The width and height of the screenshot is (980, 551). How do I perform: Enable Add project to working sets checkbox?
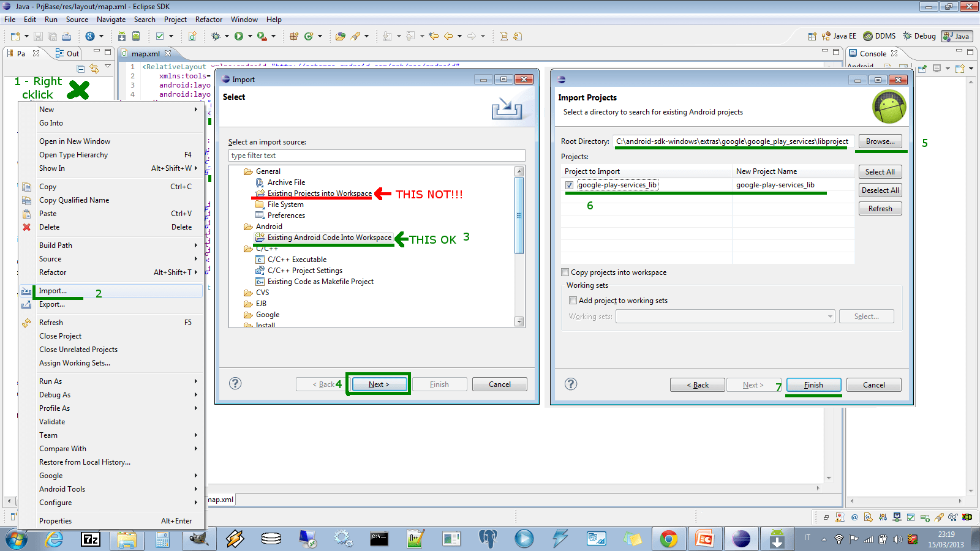point(573,301)
